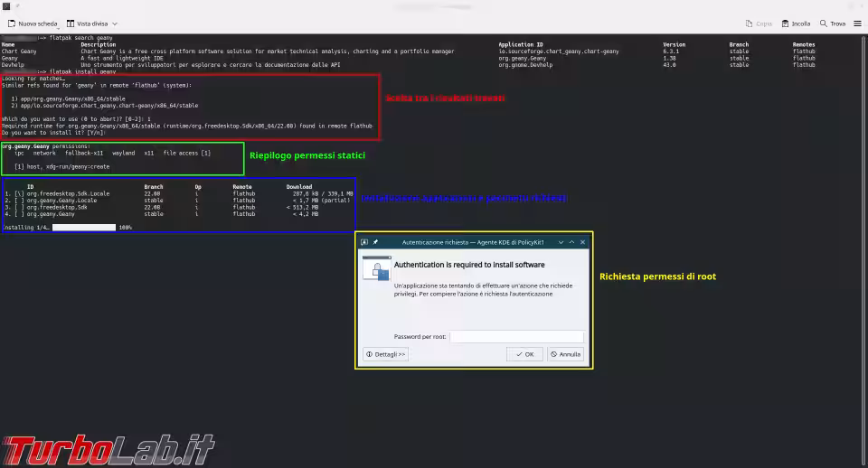Screen dimensions: 868x468
Task: Click the 'Authentication is required to install software' heading
Action: click(x=469, y=265)
